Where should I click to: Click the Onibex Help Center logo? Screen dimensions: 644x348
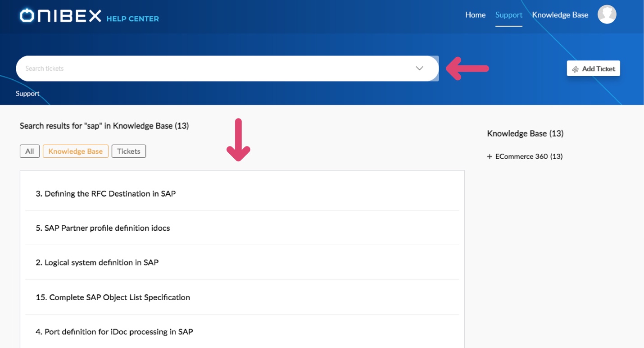pos(89,16)
